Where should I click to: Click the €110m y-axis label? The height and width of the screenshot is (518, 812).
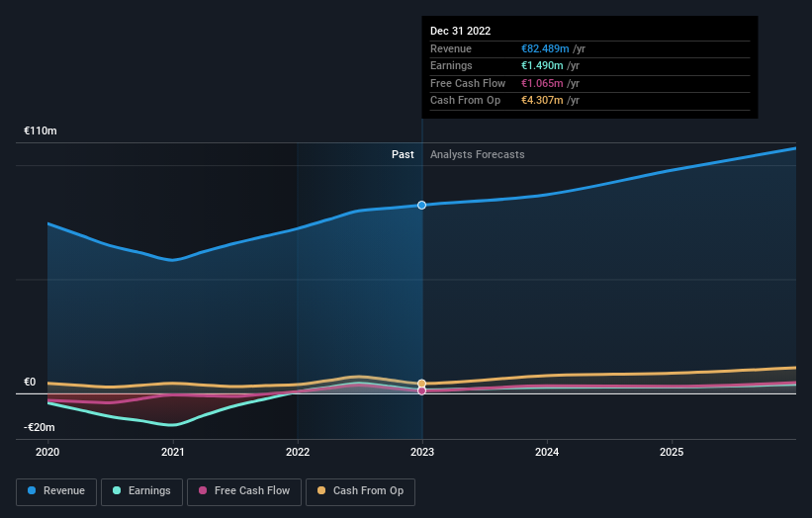coord(41,130)
